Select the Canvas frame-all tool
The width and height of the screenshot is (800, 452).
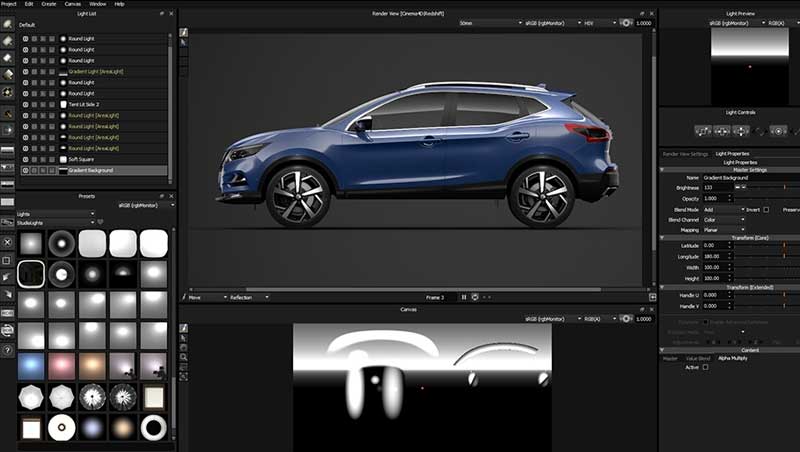[x=184, y=377]
